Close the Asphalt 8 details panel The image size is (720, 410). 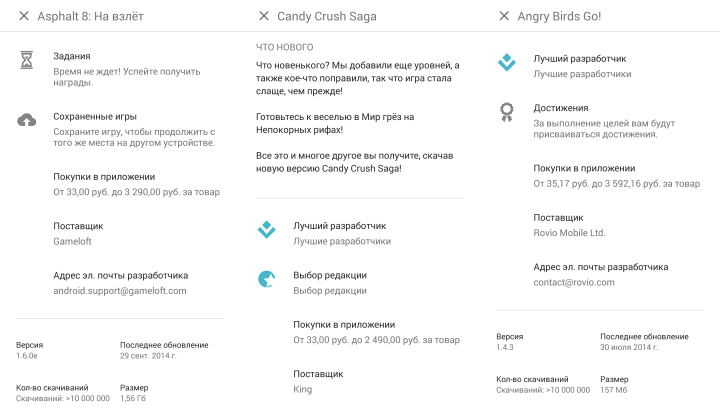24,16
